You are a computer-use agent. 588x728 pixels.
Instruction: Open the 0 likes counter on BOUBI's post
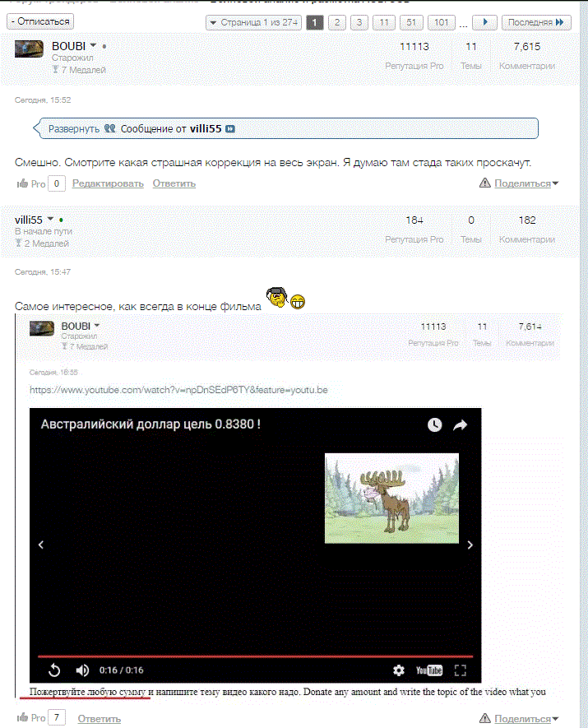click(57, 184)
